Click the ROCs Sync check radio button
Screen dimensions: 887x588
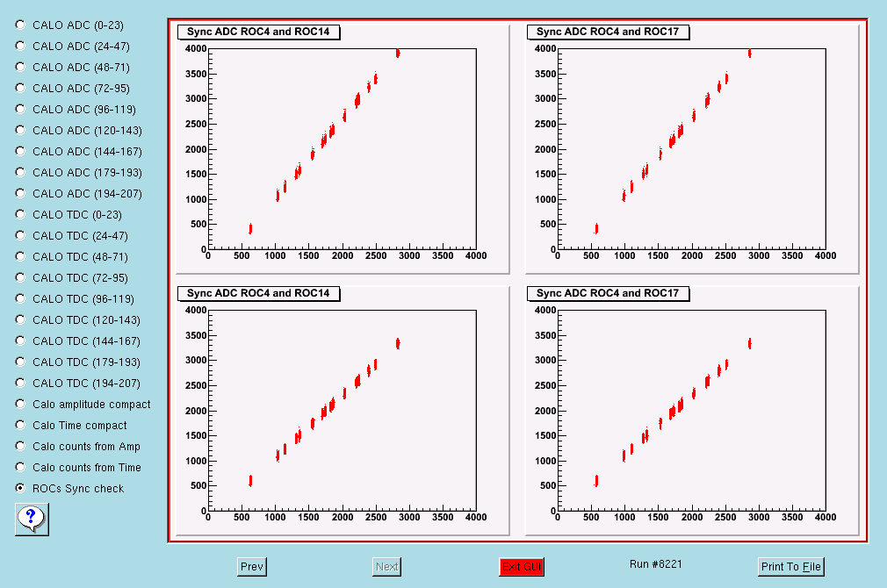click(20, 488)
